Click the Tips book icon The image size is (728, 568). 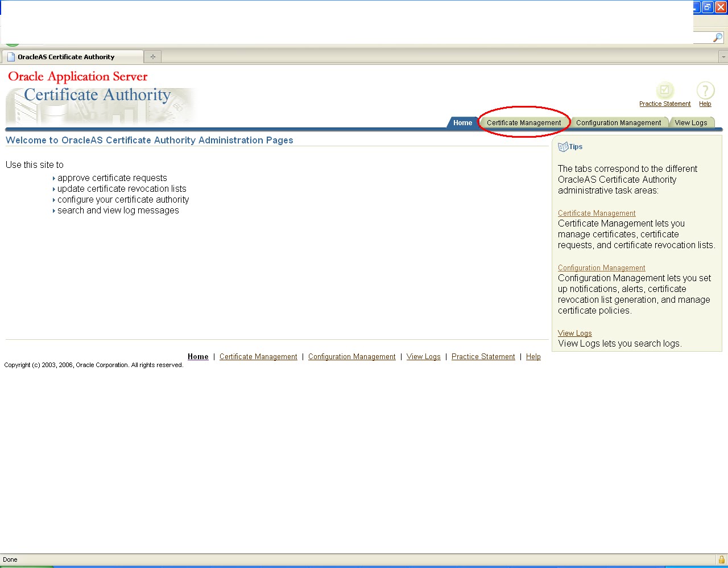[x=563, y=147]
